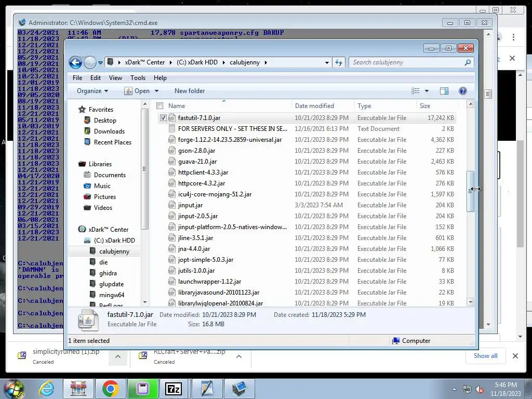Image resolution: width=532 pixels, height=399 pixels.
Task: Open the Music library icon
Action: click(x=87, y=185)
